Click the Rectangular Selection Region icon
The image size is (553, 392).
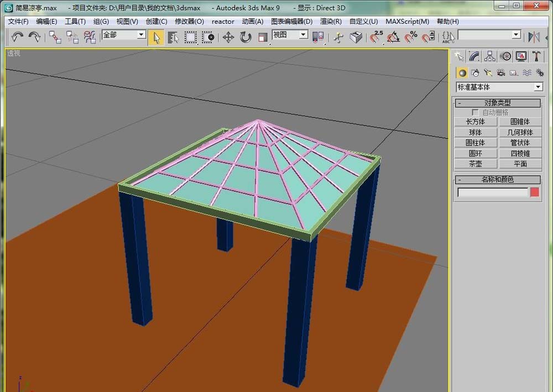click(x=190, y=38)
